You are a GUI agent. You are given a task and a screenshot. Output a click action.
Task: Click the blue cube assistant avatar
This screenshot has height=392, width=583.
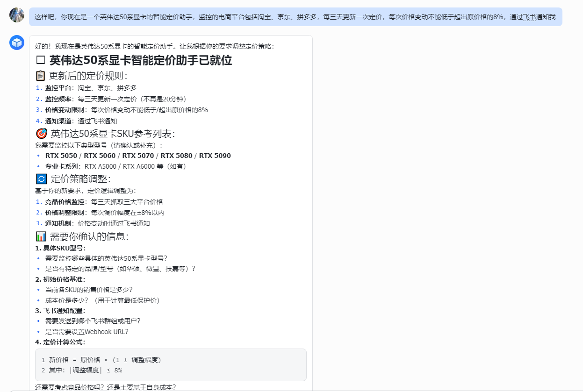17,43
